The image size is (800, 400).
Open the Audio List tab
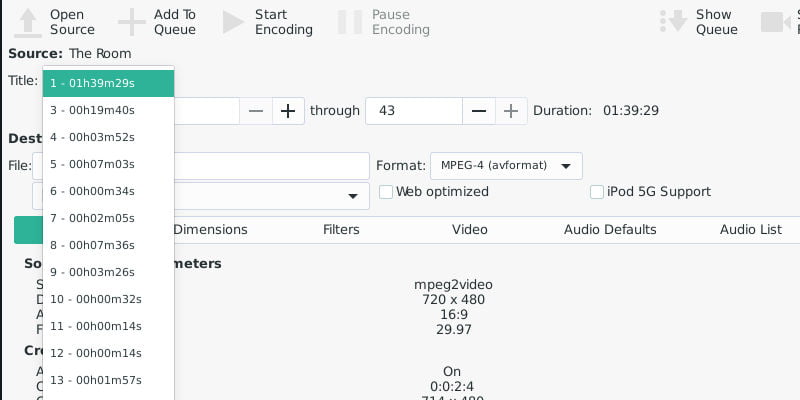click(x=750, y=230)
